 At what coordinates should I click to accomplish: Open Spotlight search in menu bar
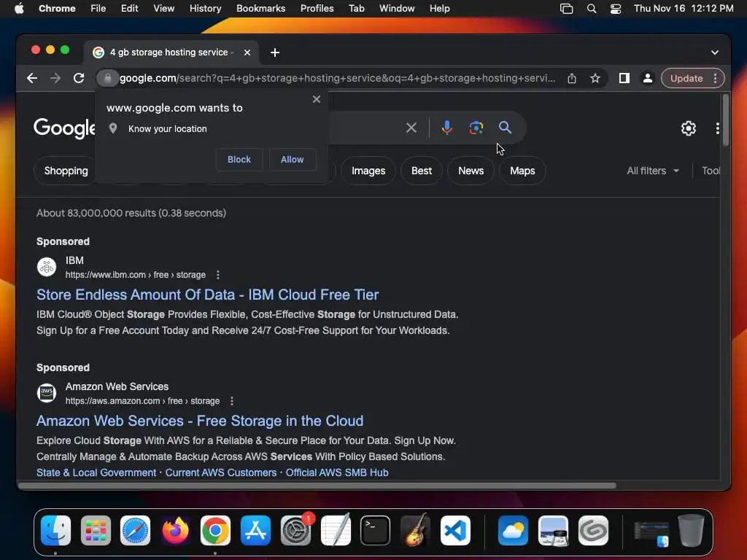click(x=592, y=9)
